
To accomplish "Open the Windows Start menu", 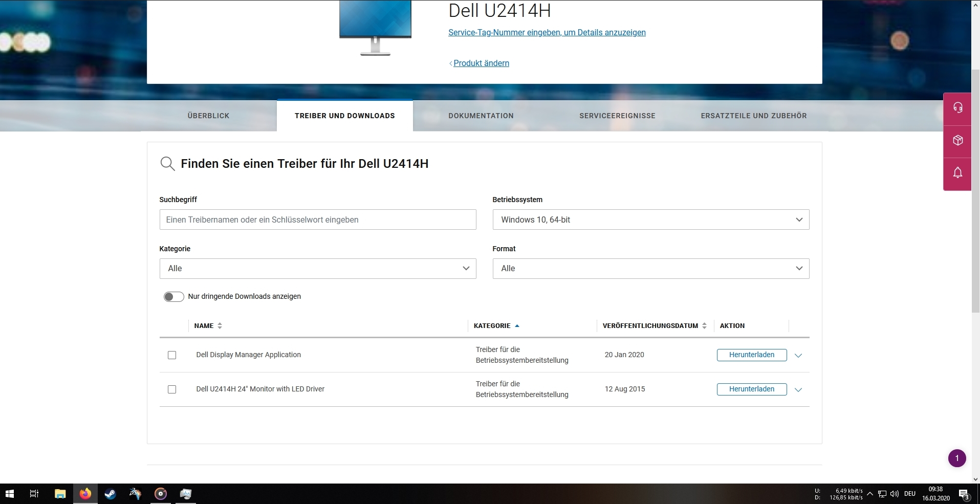I will [x=10, y=494].
